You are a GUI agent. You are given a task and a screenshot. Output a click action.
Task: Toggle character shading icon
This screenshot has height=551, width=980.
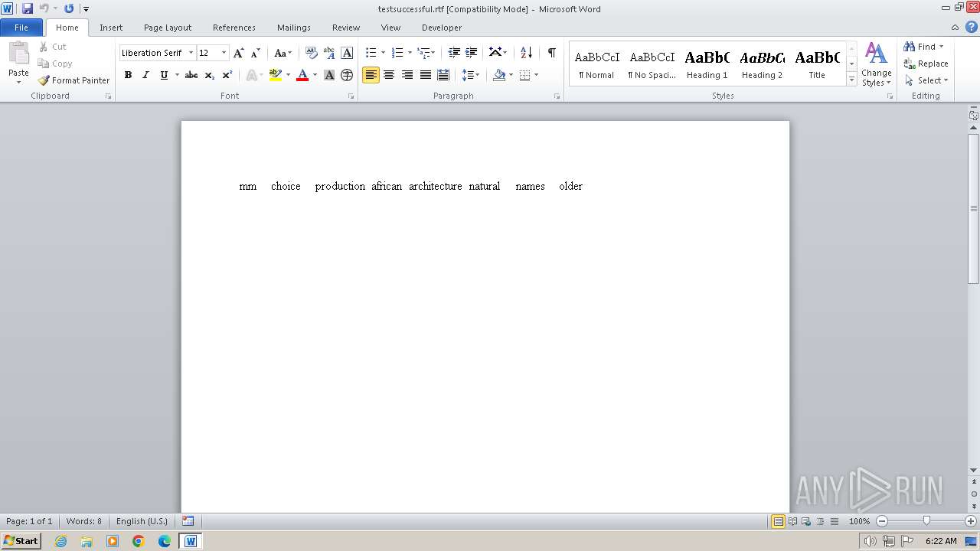[329, 75]
